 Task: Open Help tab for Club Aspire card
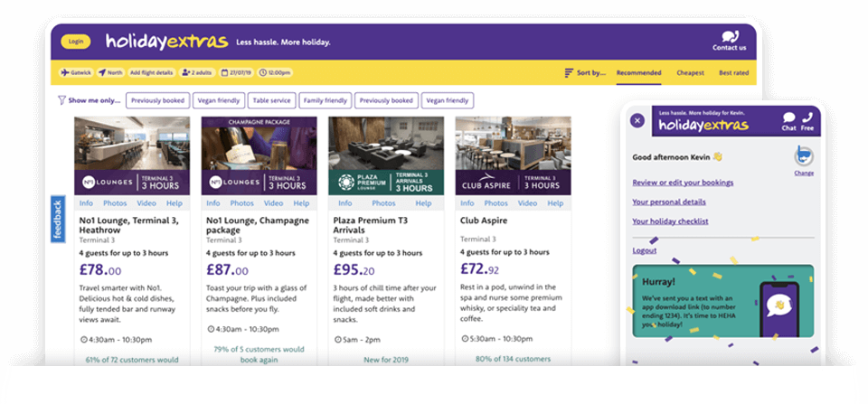click(x=555, y=203)
